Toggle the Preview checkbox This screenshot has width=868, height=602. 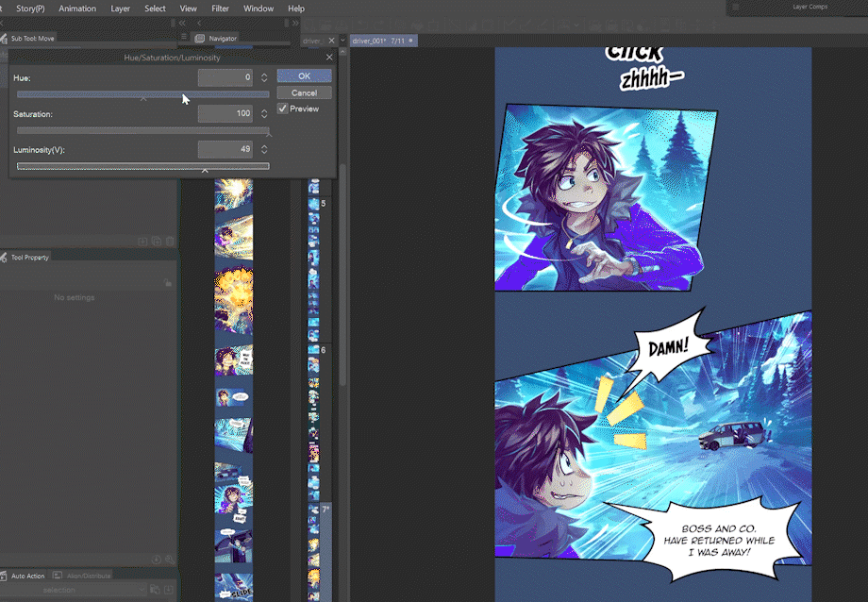pos(283,109)
